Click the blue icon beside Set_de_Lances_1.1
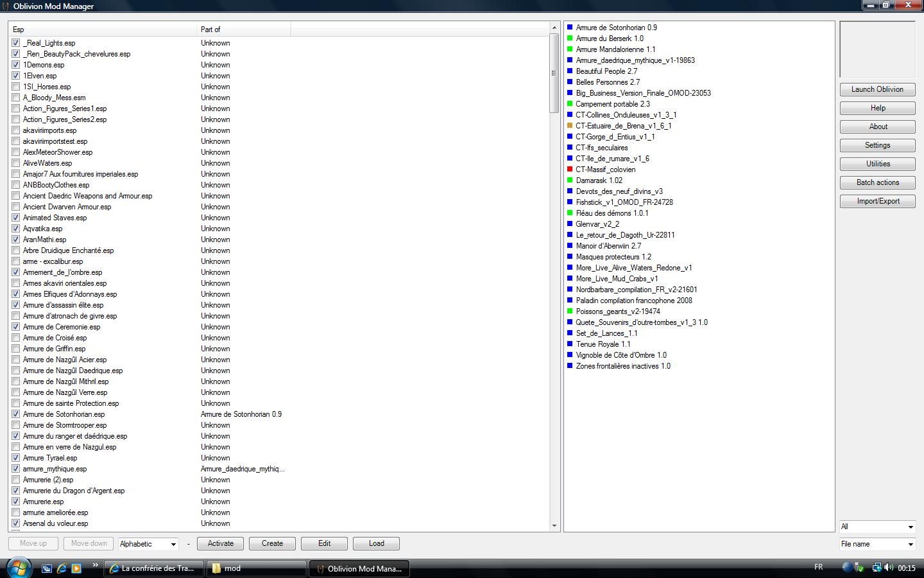Image resolution: width=924 pixels, height=578 pixels. coord(570,333)
